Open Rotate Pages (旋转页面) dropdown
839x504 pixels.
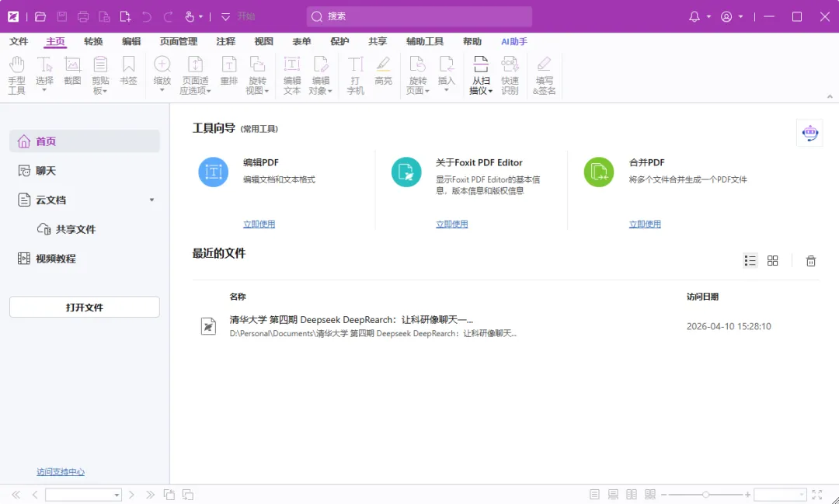coord(418,75)
